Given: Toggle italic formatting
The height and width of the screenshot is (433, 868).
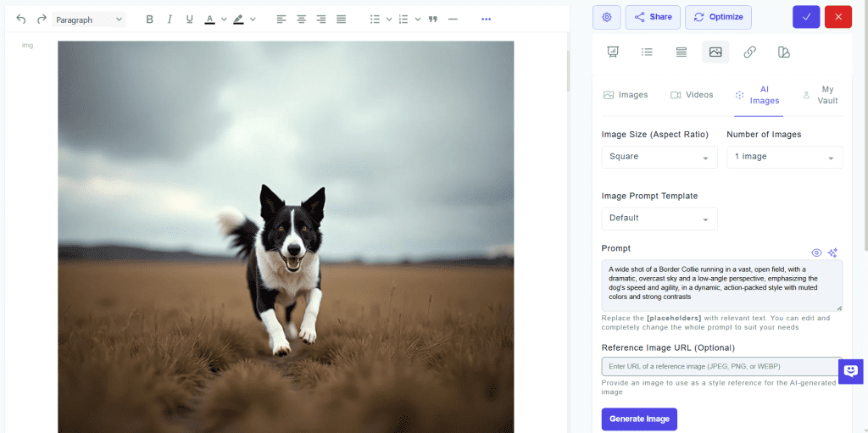Looking at the screenshot, I should 170,19.
